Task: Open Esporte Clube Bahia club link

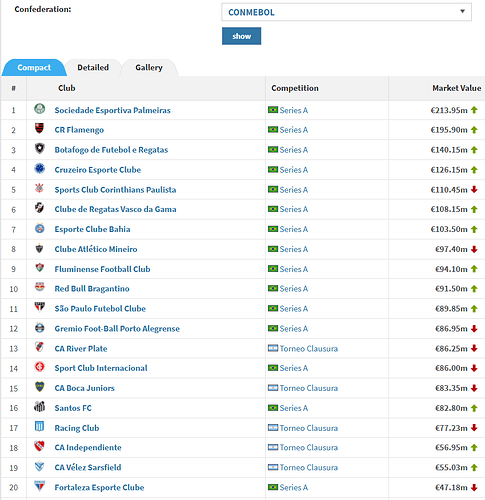Action: (92, 229)
